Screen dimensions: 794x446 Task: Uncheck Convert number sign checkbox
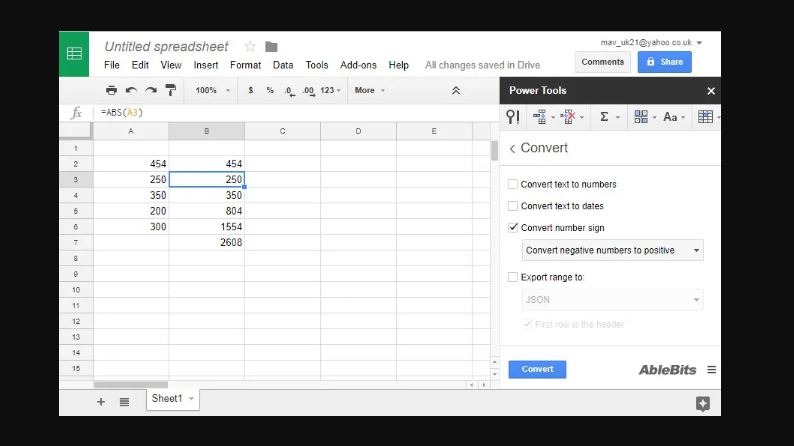coord(512,228)
